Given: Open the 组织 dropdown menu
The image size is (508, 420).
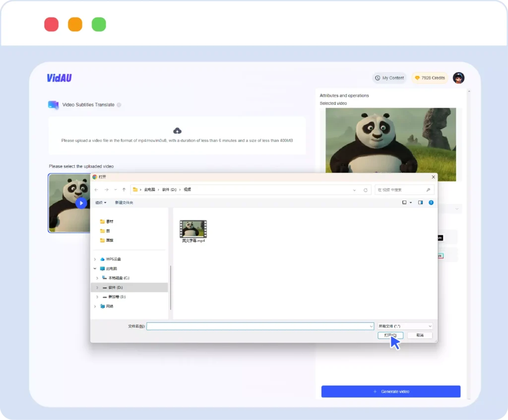Looking at the screenshot, I should [100, 203].
